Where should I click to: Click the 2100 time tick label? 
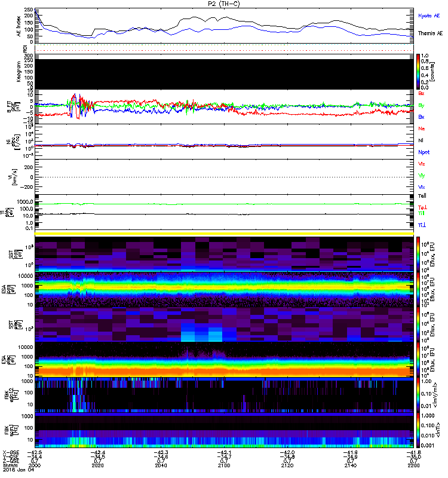click(224, 465)
